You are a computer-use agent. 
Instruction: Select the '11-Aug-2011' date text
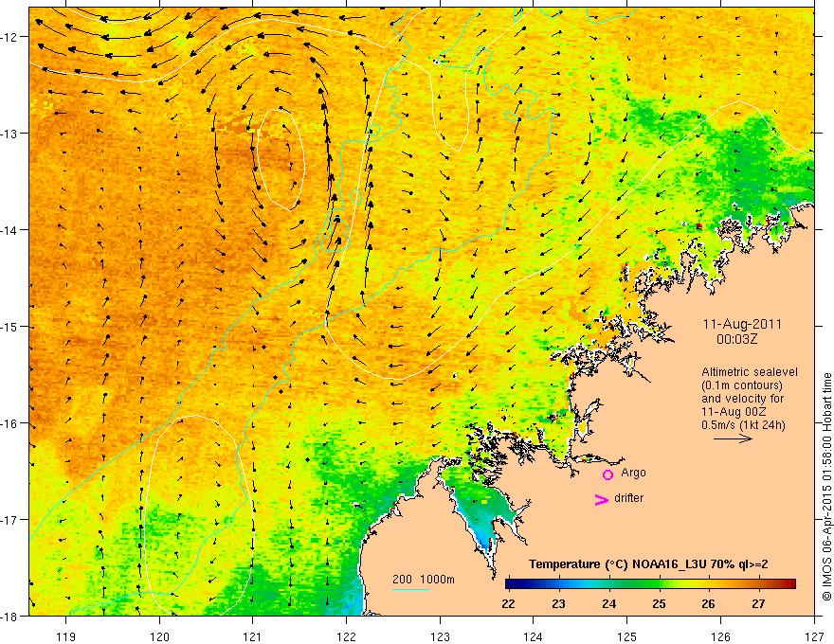[x=742, y=324]
